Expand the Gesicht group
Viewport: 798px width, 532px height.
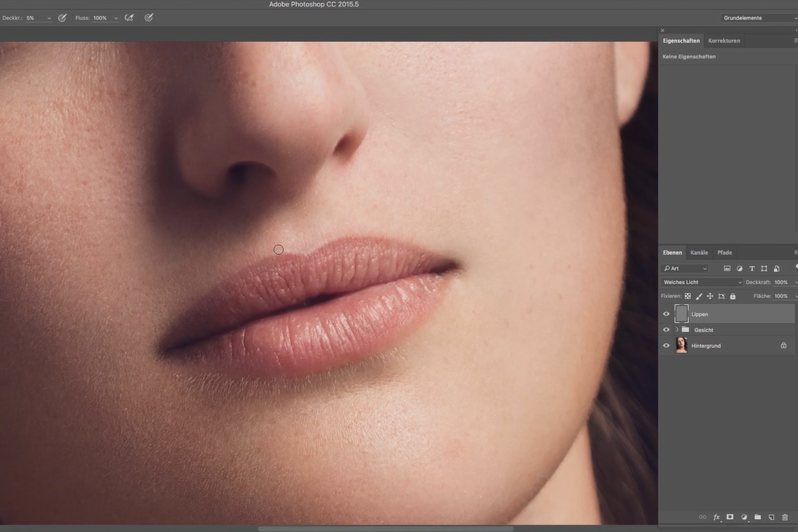pyautogui.click(x=677, y=330)
